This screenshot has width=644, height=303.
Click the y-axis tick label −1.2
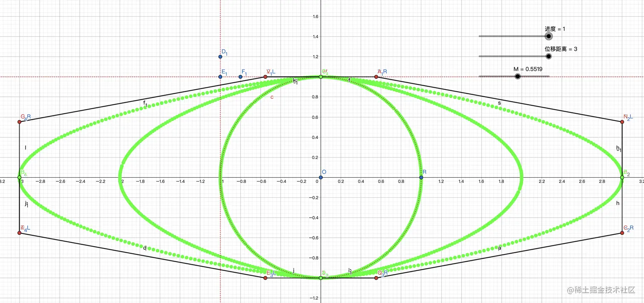click(315, 298)
